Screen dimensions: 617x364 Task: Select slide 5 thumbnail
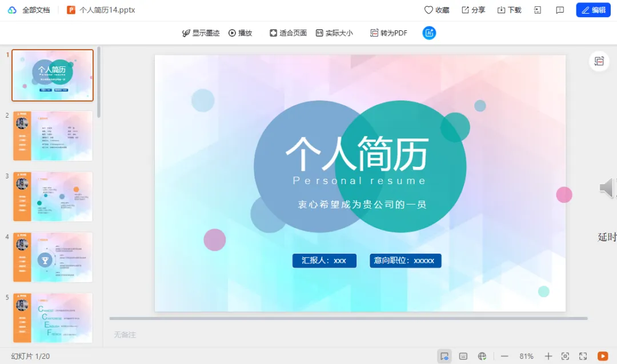53,318
